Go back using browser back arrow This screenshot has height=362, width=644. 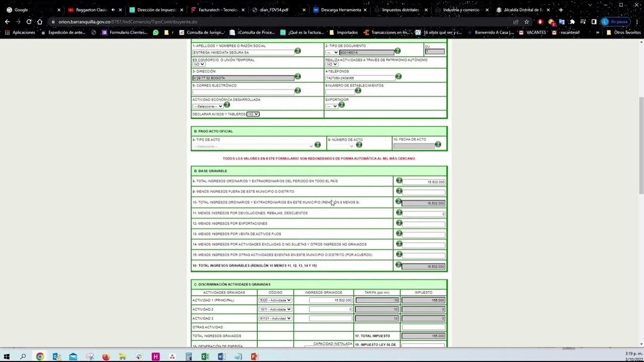pyautogui.click(x=7, y=22)
